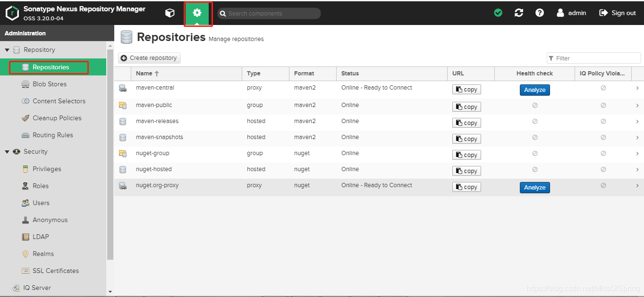Click the maven-releases hosted database icon
Viewport: 644px width, 297px height.
click(123, 122)
